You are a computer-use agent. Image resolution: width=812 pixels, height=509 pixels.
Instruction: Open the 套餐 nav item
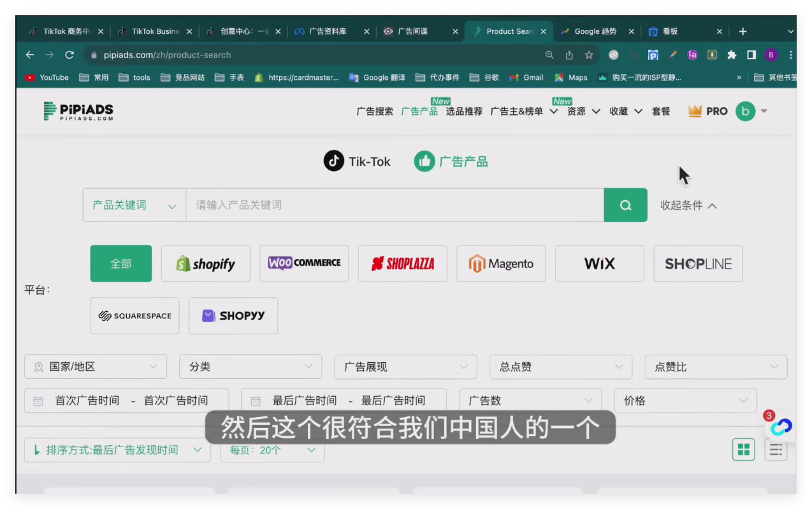[661, 111]
